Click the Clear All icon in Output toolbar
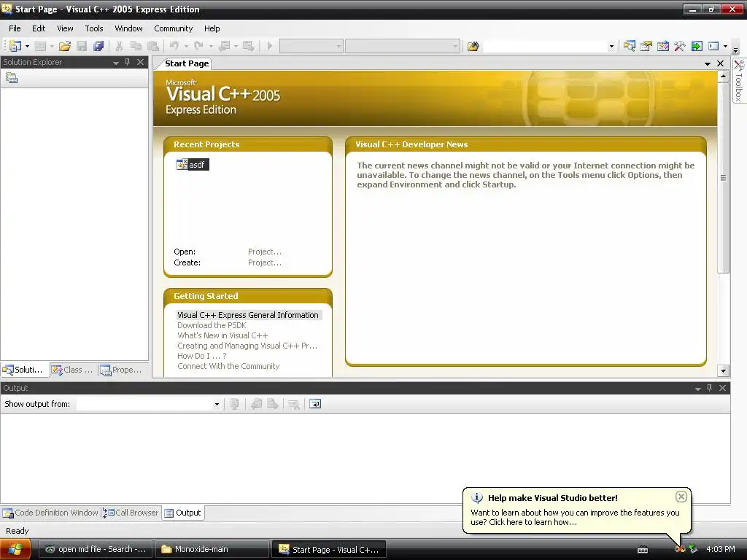 (x=294, y=404)
